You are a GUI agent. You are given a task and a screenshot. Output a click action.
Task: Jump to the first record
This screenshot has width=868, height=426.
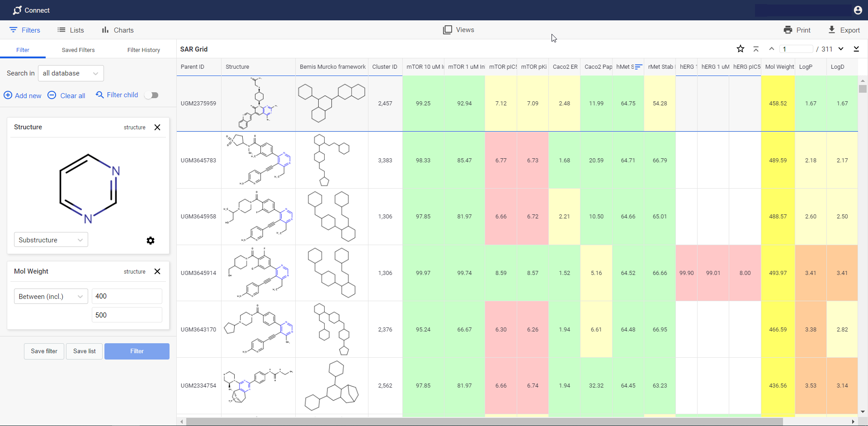point(756,49)
